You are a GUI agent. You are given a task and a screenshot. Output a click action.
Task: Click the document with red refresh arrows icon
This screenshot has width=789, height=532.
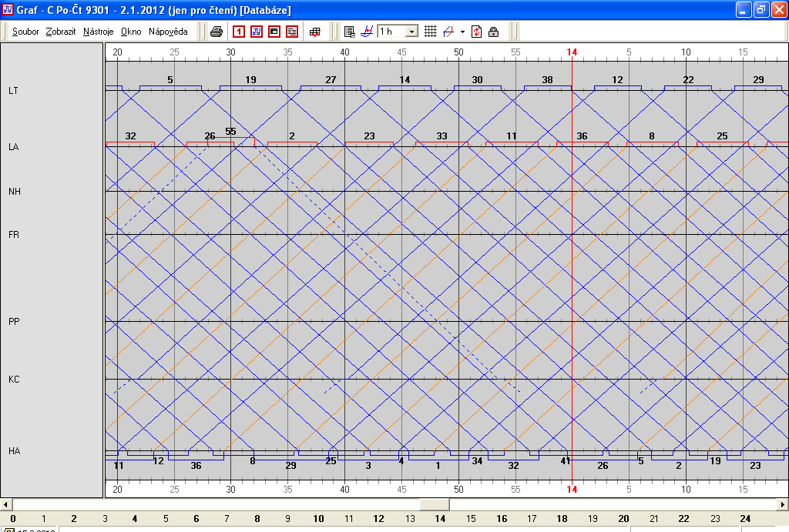pyautogui.click(x=476, y=32)
